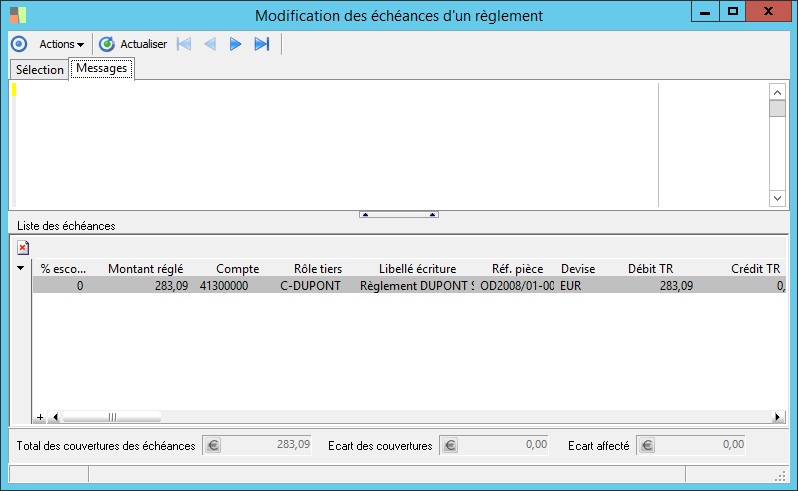
Task: Click the 'EUR' currency cell
Action: [571, 286]
